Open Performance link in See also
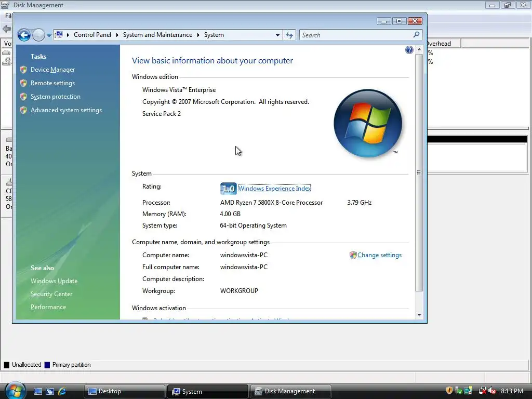Viewport: 532px width, 399px height. tap(48, 307)
